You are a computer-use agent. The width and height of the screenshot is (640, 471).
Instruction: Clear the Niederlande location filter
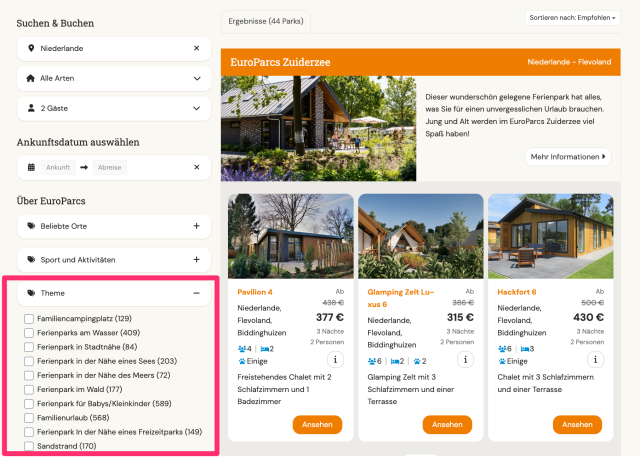point(196,48)
